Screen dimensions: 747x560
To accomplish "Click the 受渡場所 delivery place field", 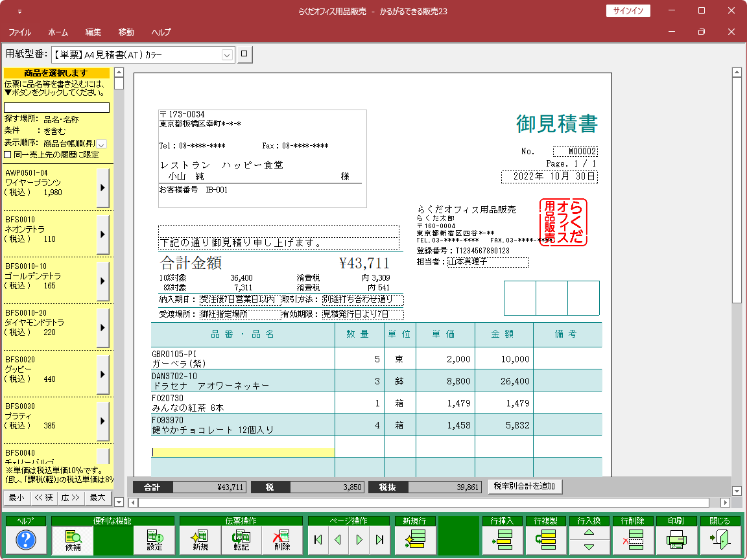I will [x=240, y=314].
